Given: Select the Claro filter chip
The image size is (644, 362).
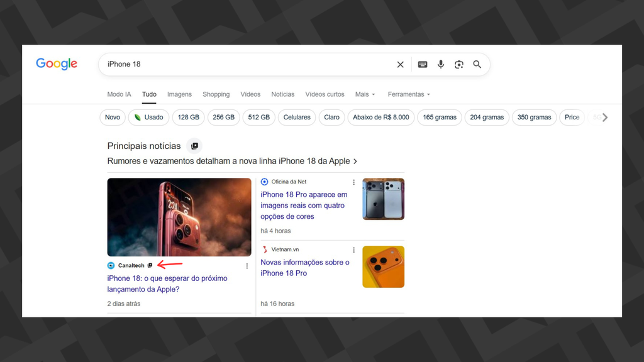Looking at the screenshot, I should click(x=332, y=118).
